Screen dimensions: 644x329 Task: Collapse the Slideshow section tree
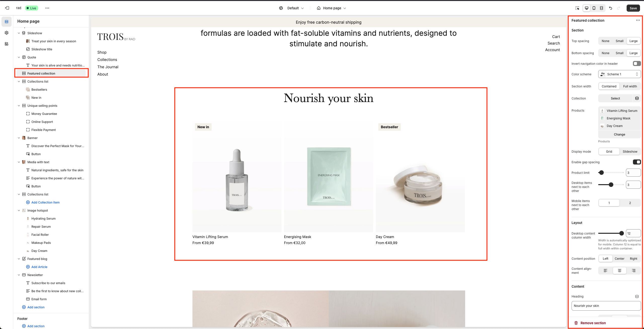click(19, 33)
